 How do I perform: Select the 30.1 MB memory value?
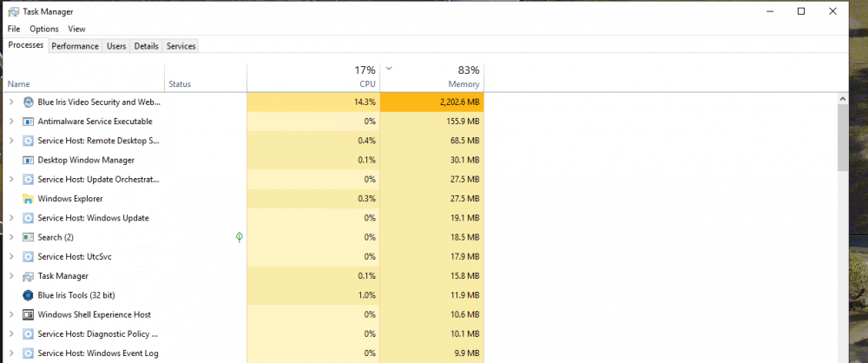pos(467,160)
